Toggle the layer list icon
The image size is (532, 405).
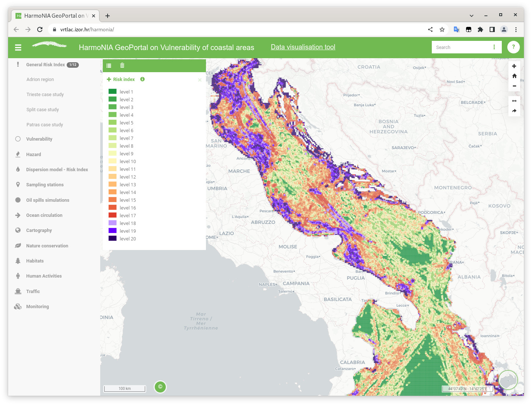coord(109,66)
